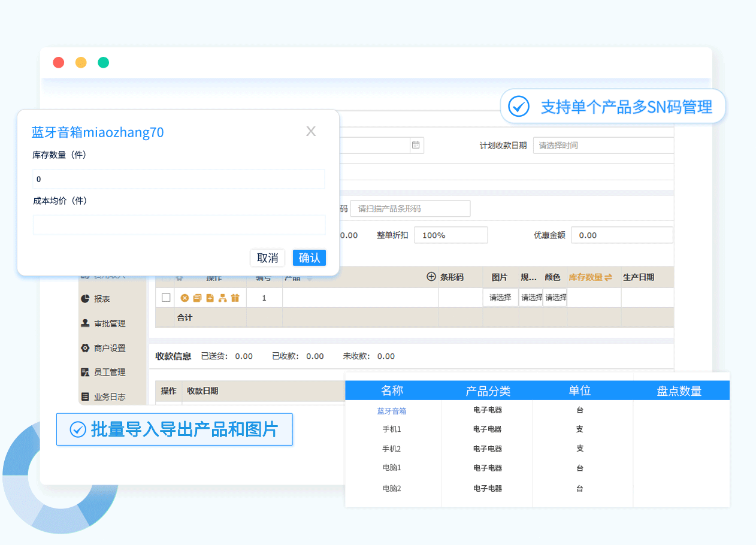The image size is (756, 545).
Task: Close the 蓝牙音箱 dialog with X
Action: tap(311, 132)
